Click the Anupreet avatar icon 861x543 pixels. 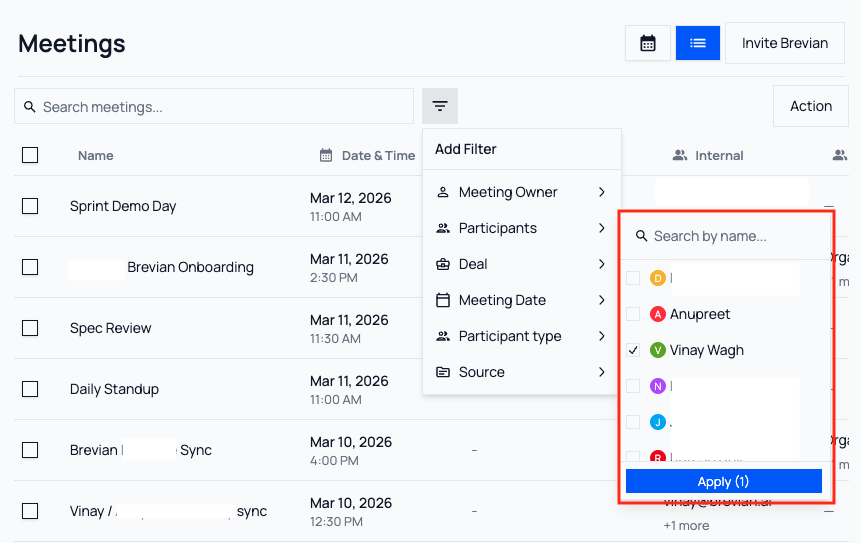(658, 314)
